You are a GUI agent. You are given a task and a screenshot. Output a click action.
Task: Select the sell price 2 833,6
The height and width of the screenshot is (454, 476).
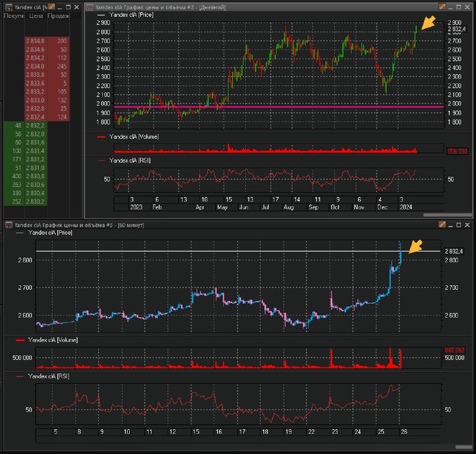(35, 83)
